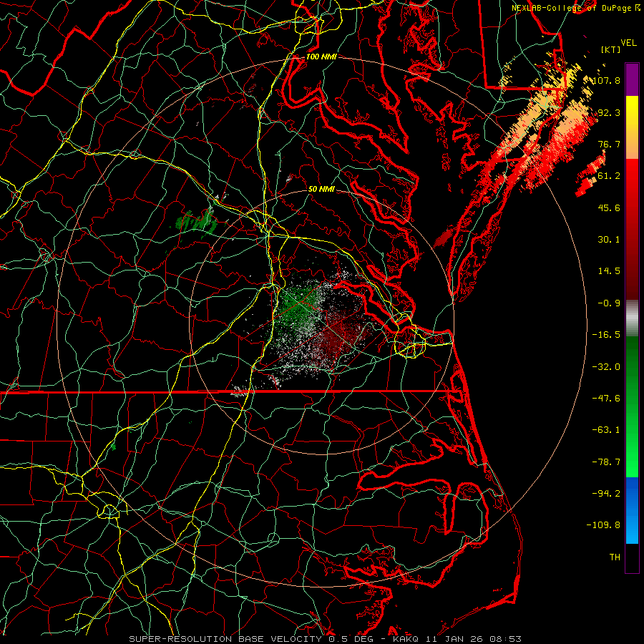The image size is (644, 644).
Task: Click SUPER-RESOLUTION BASE VELOCITY in caption
Action: point(225,639)
